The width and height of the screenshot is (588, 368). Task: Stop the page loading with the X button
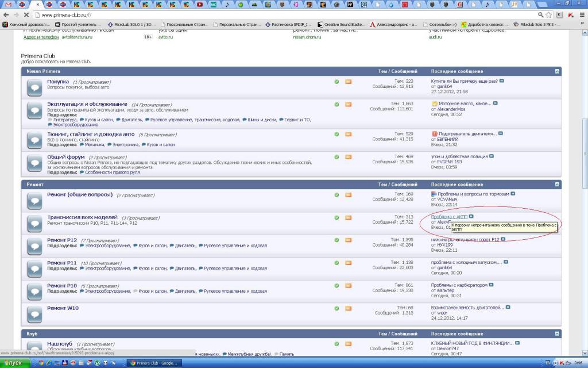coord(26,15)
